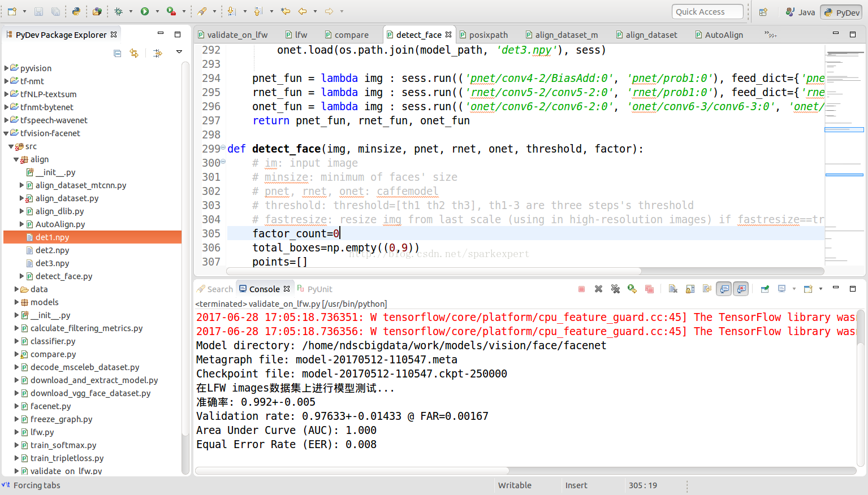Select detect_face.py in Package Explorer
The width and height of the screenshot is (868, 495).
[64, 276]
